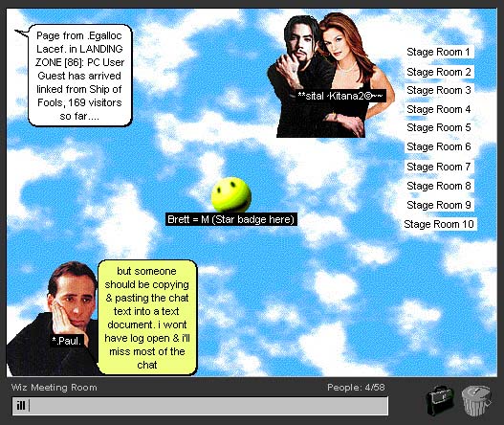Go to Stage Room 1
This screenshot has height=425, width=504.
click(x=438, y=52)
